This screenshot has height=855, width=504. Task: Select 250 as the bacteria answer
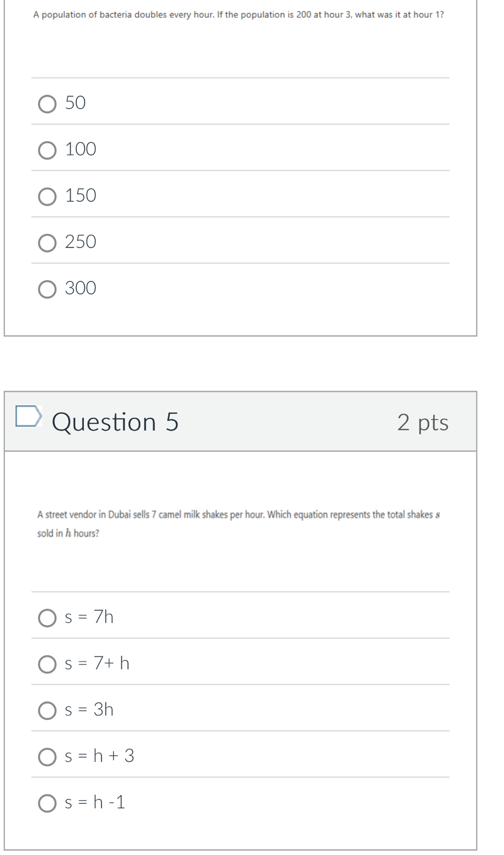tap(47, 243)
